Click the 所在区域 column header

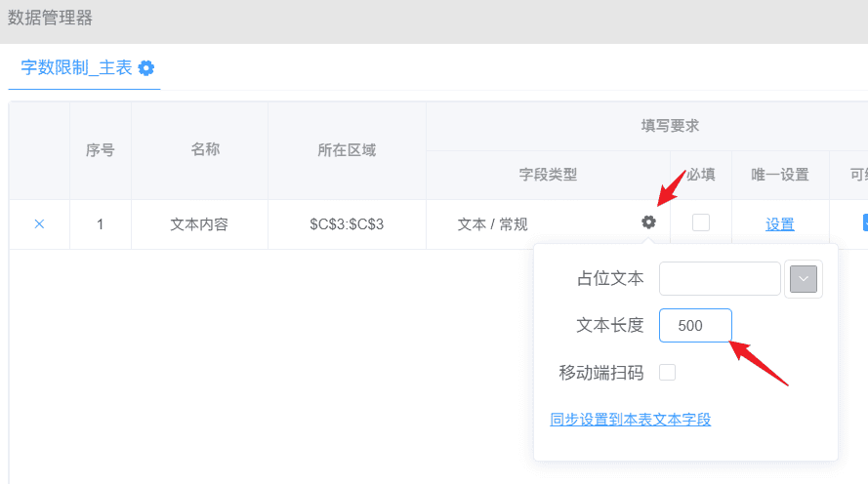347,150
